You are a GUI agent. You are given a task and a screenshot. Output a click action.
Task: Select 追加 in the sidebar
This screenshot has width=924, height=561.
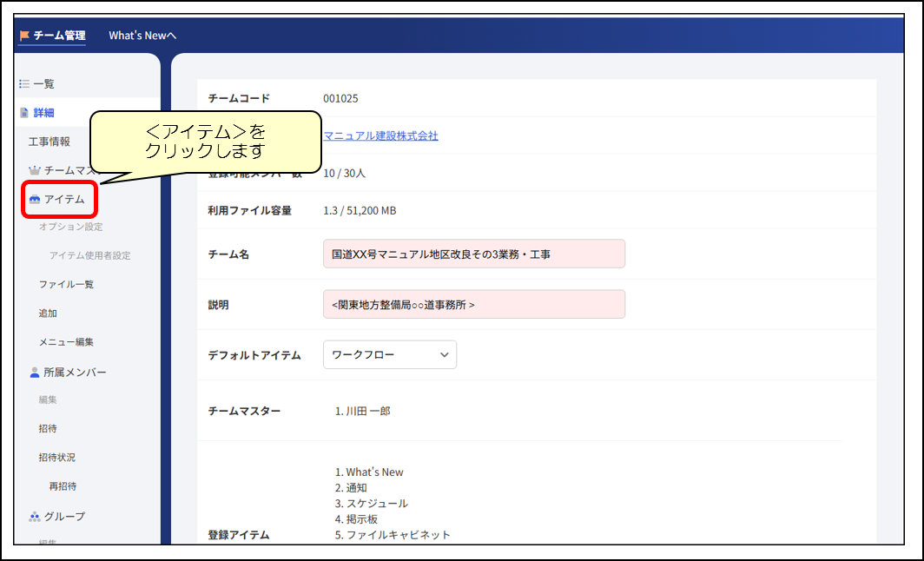click(x=48, y=313)
